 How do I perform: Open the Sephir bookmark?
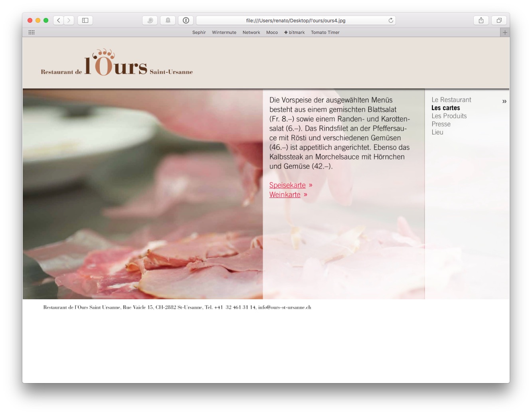199,32
